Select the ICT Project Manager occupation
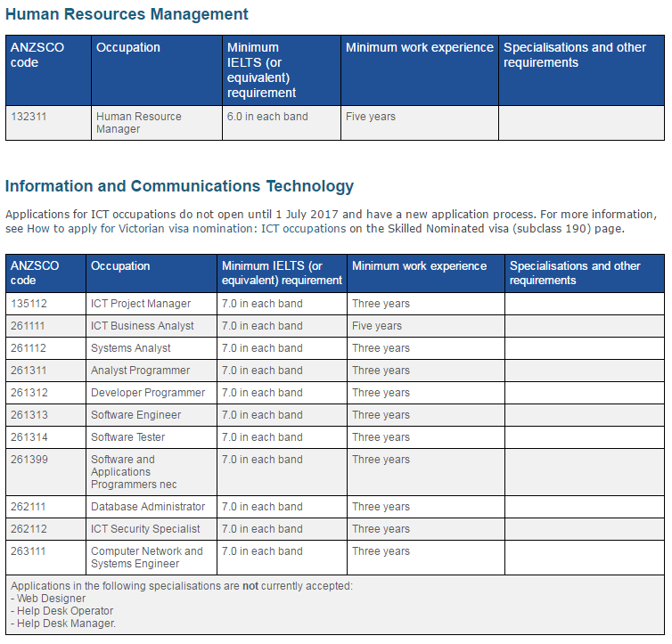 141,304
